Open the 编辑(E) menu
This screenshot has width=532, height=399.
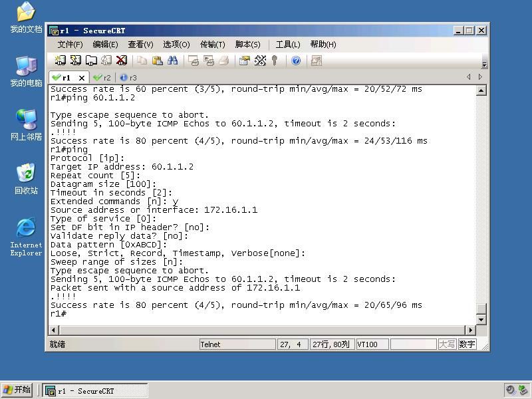pyautogui.click(x=105, y=45)
